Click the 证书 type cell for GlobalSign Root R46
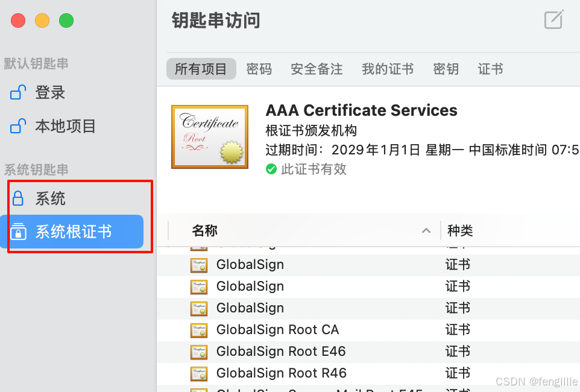The width and height of the screenshot is (580, 392). pos(458,373)
